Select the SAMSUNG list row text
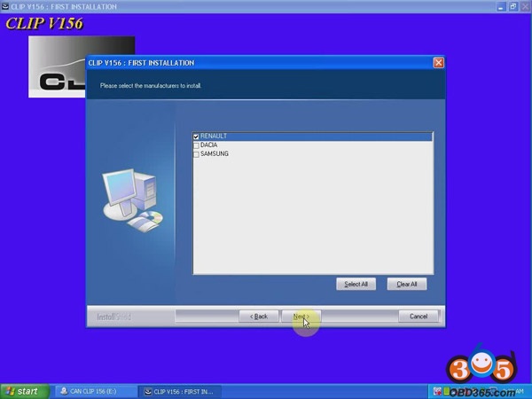 pos(214,153)
